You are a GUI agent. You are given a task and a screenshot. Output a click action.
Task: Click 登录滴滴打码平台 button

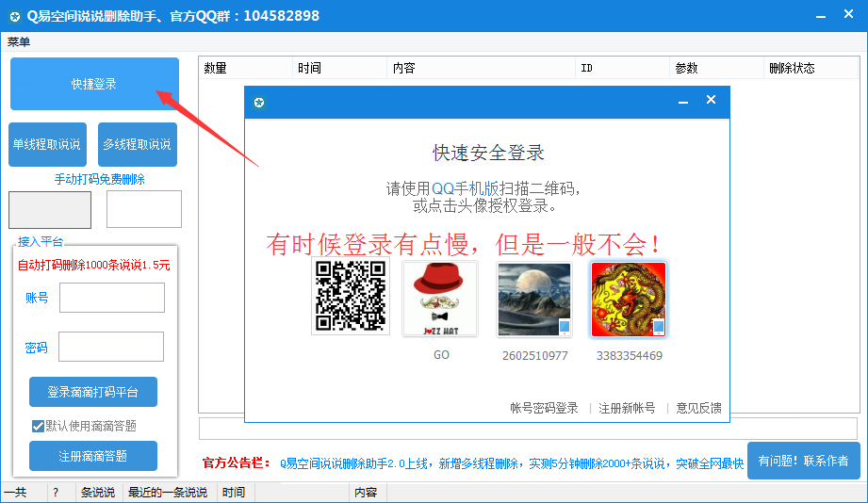[x=93, y=392]
